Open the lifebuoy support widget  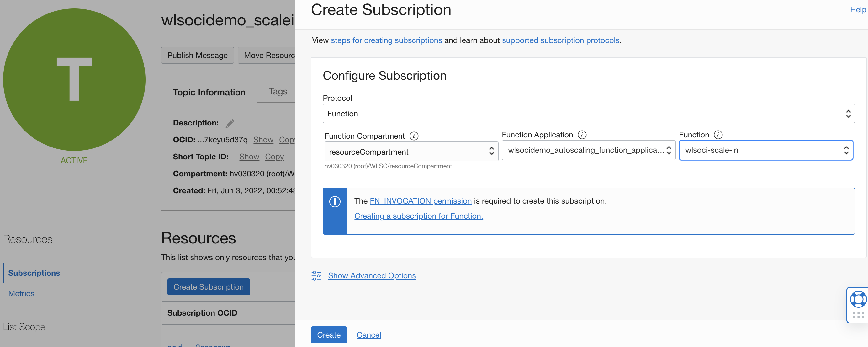tap(858, 299)
